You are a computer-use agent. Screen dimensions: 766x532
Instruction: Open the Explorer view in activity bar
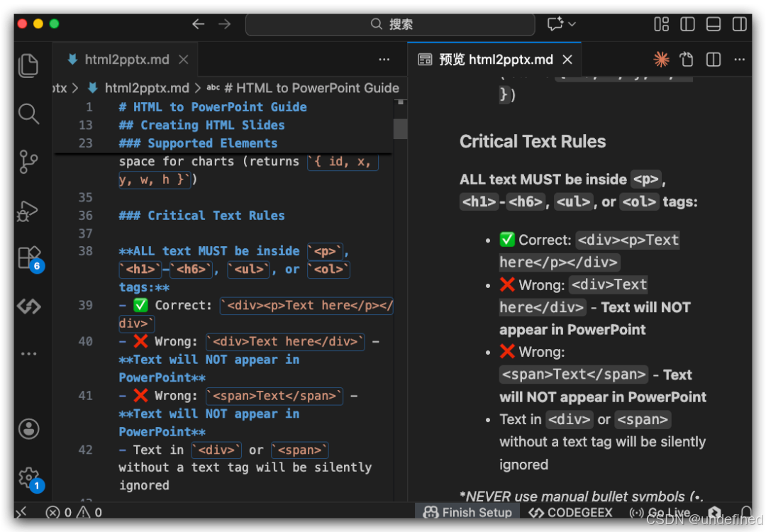click(x=28, y=65)
